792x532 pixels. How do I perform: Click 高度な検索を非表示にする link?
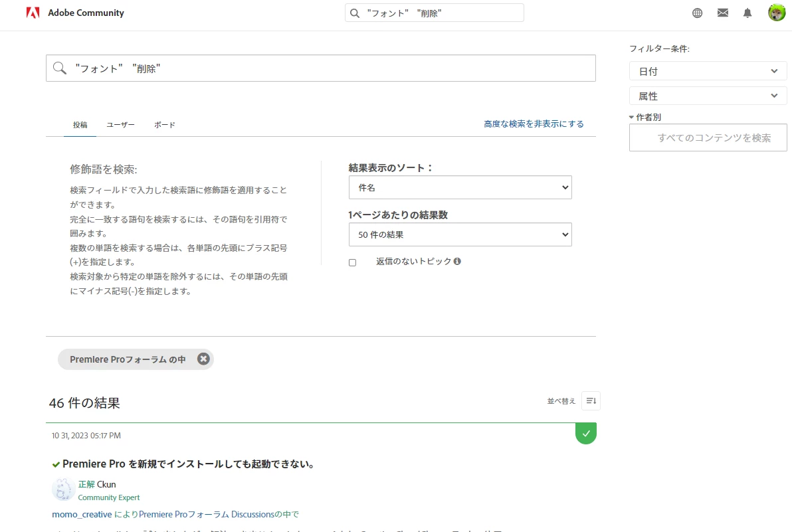point(534,124)
